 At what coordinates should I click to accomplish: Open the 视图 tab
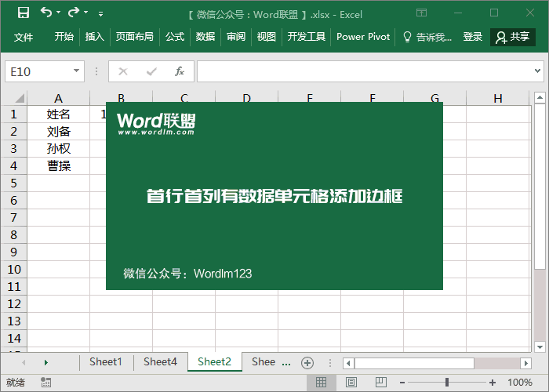(x=267, y=36)
